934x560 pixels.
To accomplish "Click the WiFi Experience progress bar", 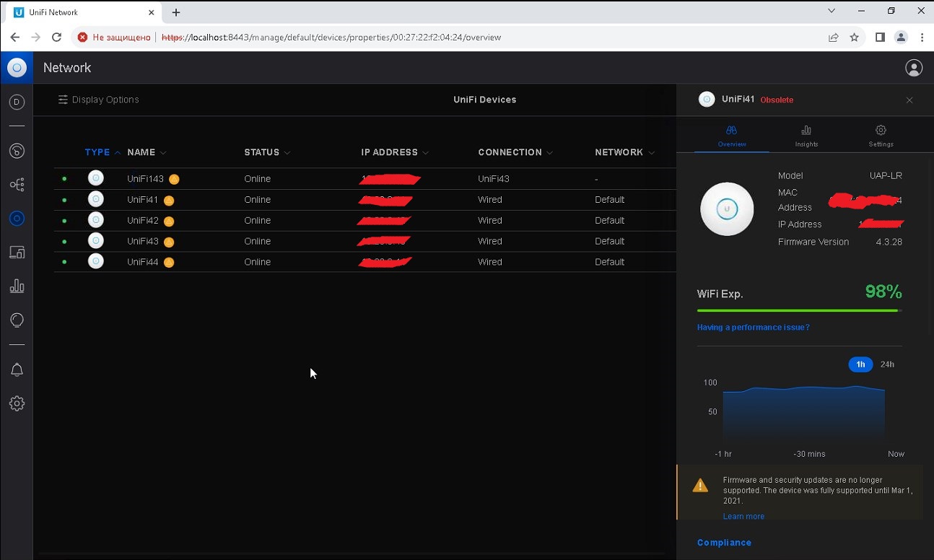I will pos(799,310).
